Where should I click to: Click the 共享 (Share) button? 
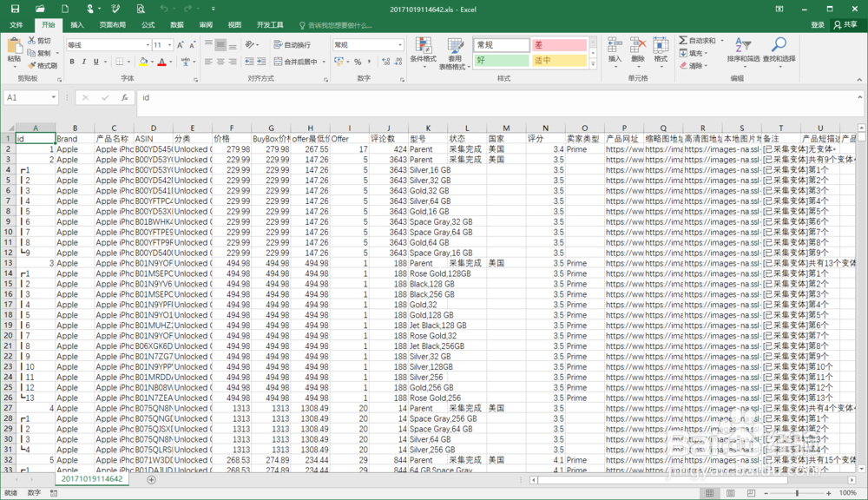845,25
